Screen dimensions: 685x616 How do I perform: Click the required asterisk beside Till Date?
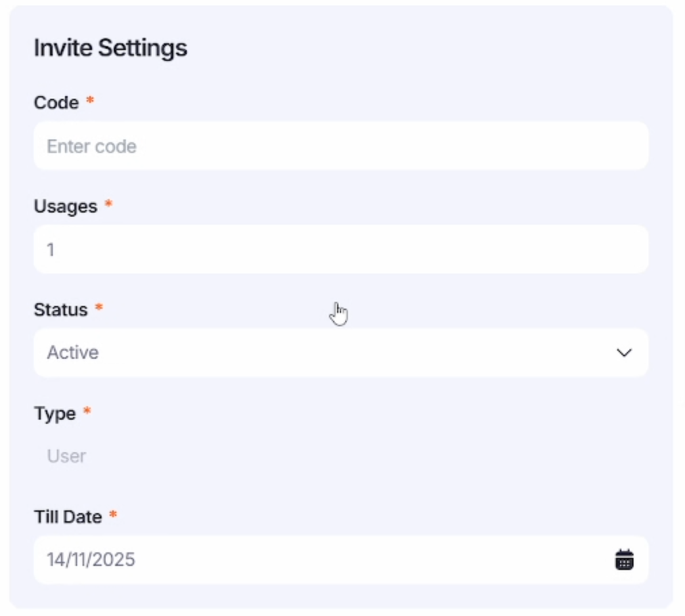113,515
